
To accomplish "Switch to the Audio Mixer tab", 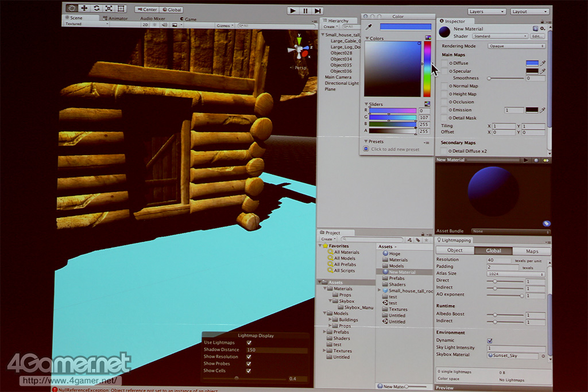I will click(153, 18).
